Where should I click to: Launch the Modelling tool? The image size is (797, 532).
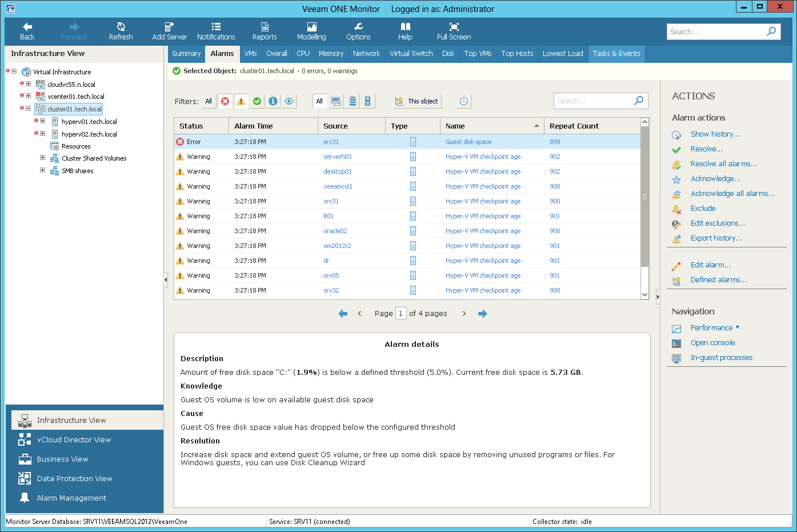coord(311,31)
